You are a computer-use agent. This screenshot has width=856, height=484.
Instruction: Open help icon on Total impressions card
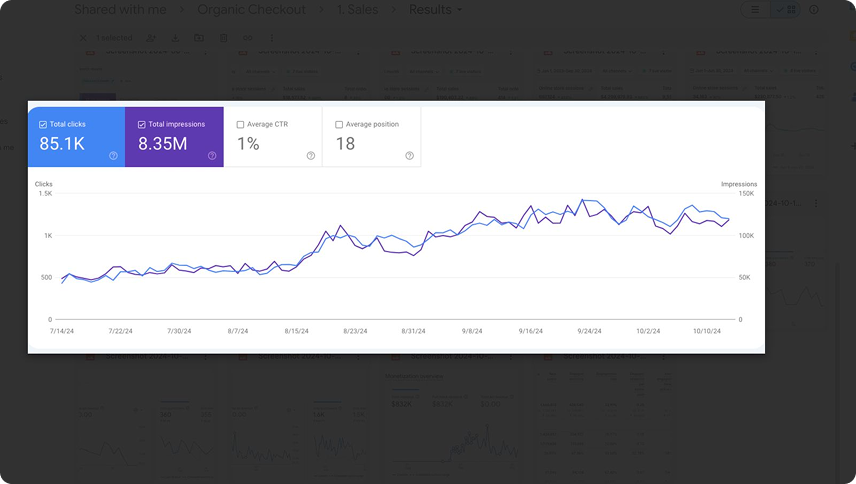click(x=212, y=156)
